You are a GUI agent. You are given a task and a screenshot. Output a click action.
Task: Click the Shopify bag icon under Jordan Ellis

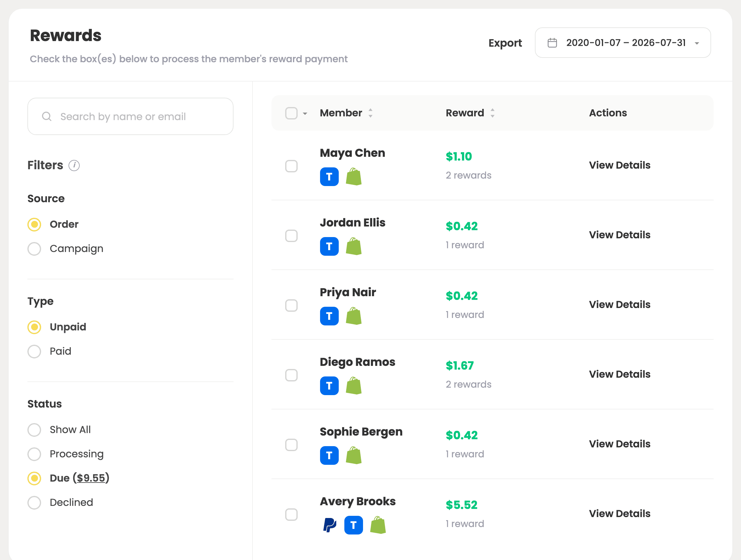[x=353, y=246]
